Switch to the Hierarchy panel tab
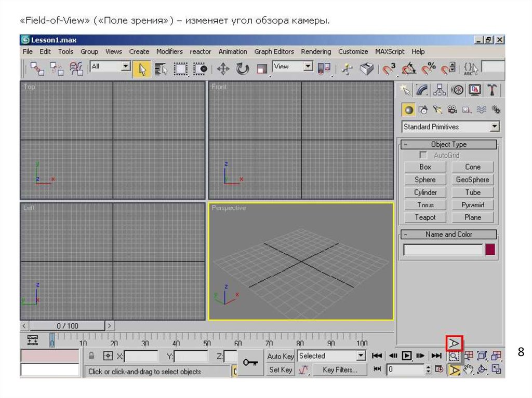The image size is (532, 398). [x=440, y=90]
